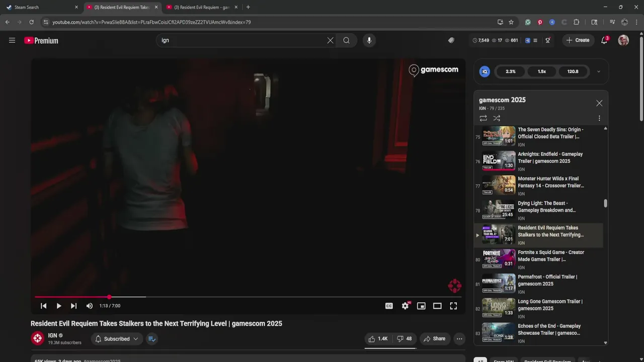Toggle playlist shuffle button
This screenshot has width=644, height=362.
(497, 118)
